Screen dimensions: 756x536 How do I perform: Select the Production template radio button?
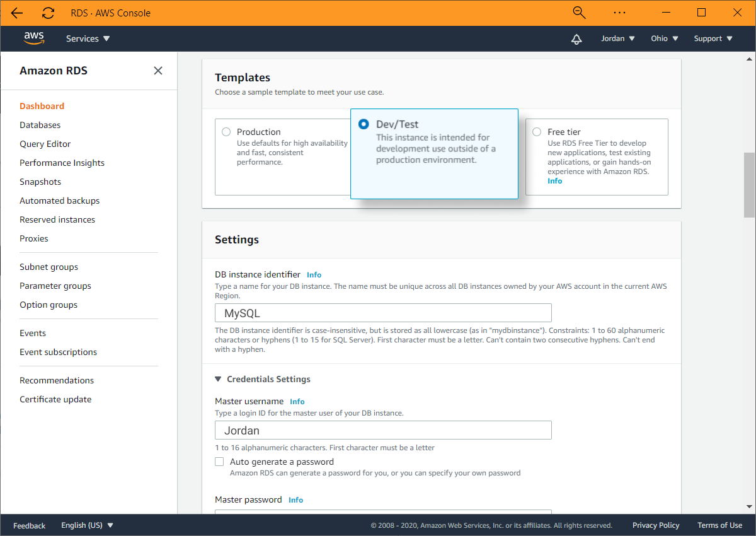226,132
